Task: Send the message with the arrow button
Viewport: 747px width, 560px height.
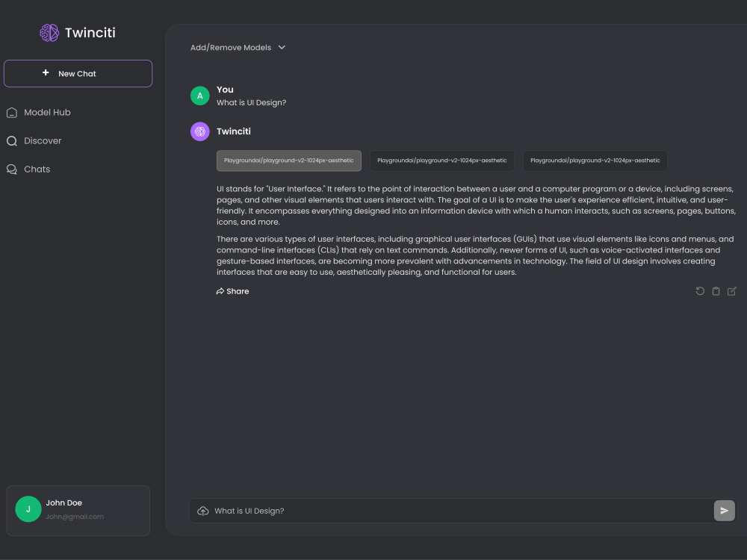Action: 724,511
